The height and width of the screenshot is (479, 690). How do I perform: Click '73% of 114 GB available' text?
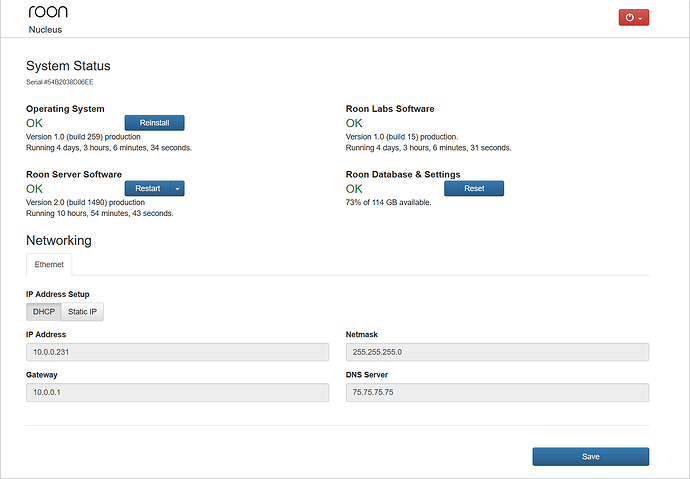389,202
